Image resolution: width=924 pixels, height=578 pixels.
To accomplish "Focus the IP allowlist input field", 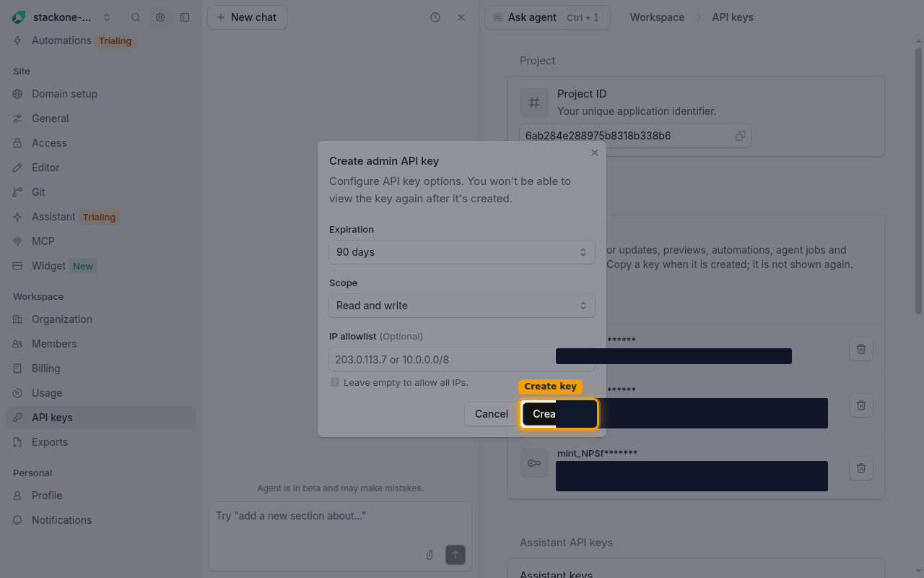I will (x=462, y=359).
